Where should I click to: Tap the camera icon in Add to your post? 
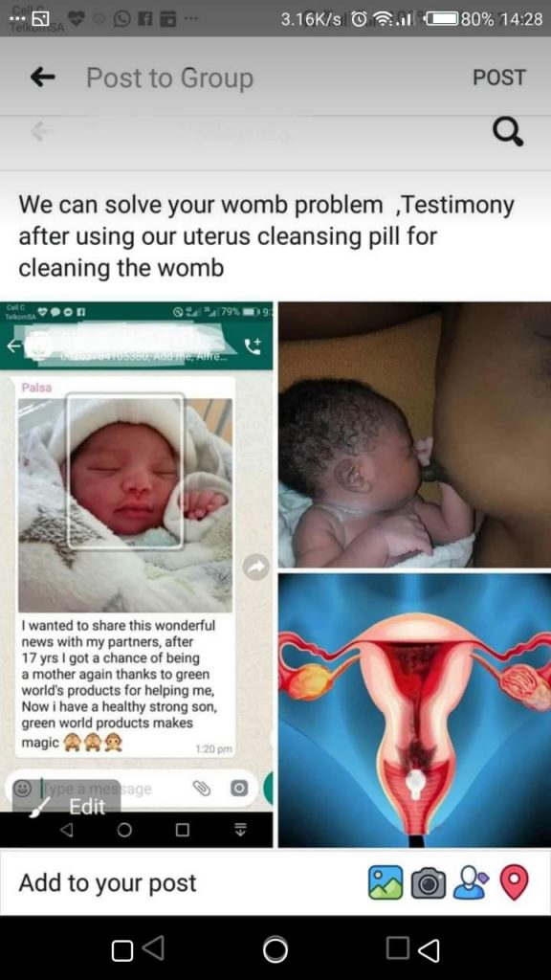tap(429, 882)
